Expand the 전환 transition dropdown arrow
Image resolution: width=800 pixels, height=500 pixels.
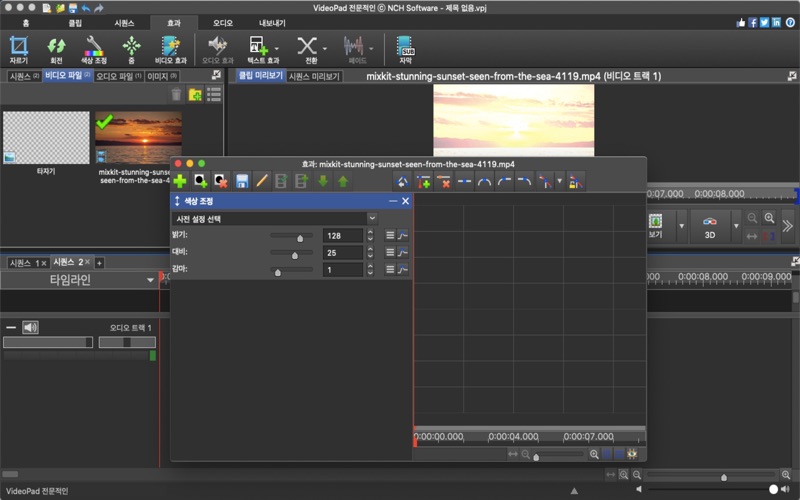pyautogui.click(x=325, y=47)
